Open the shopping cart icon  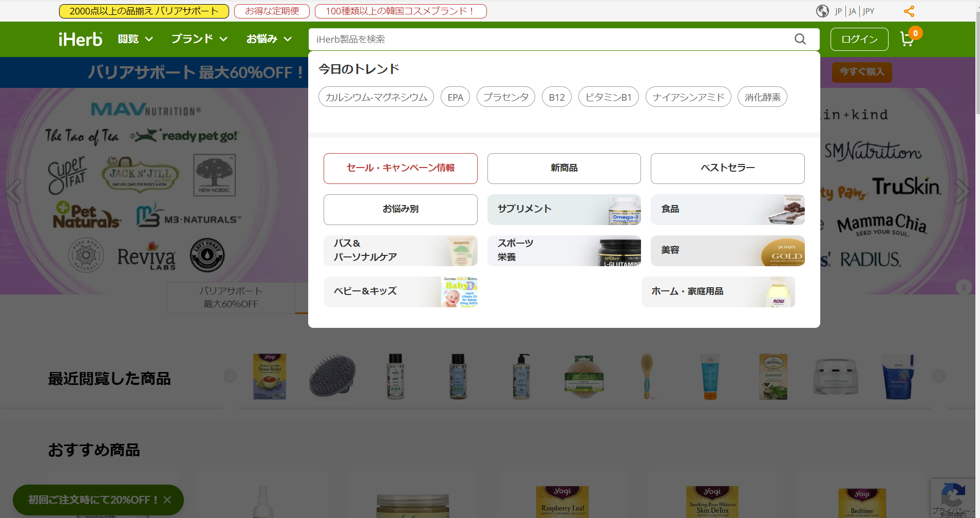(908, 39)
